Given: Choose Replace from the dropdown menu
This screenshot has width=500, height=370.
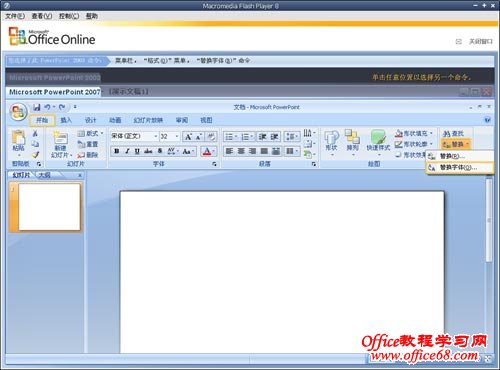Looking at the screenshot, I should click(460, 156).
